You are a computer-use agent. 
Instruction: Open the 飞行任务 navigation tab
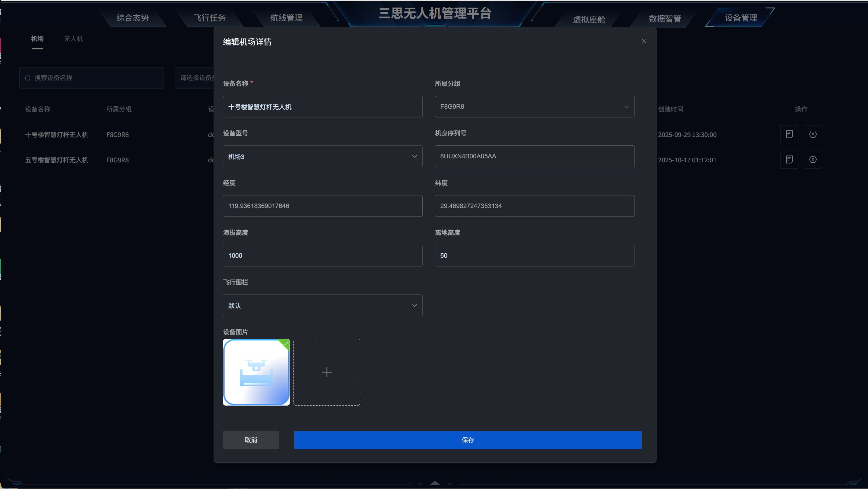point(209,18)
